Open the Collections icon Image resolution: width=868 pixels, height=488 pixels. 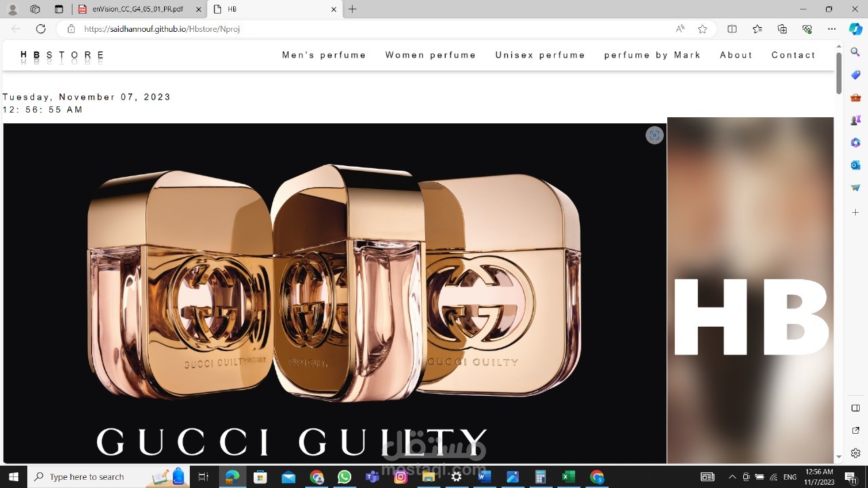pyautogui.click(x=782, y=29)
